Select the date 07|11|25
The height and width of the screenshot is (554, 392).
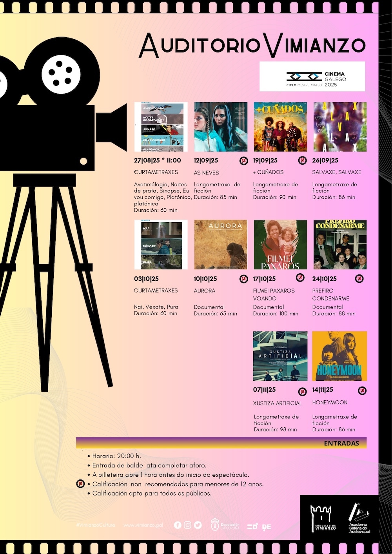click(x=264, y=390)
